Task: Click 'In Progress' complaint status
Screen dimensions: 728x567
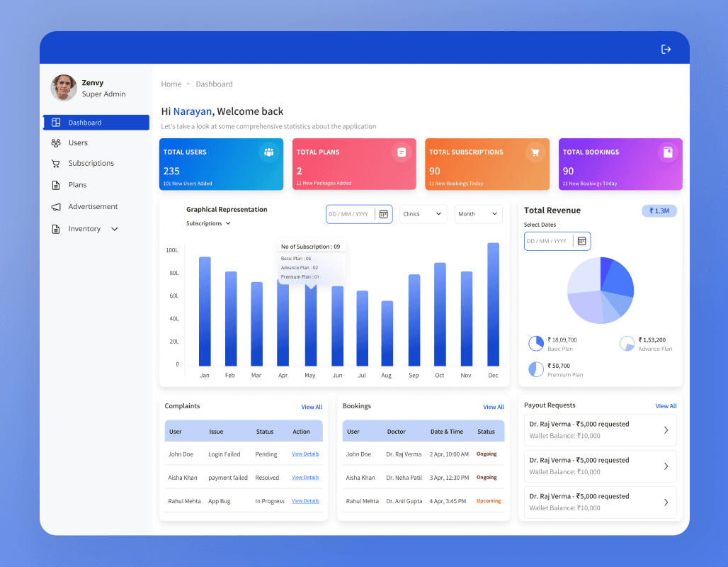Action: 270,502
